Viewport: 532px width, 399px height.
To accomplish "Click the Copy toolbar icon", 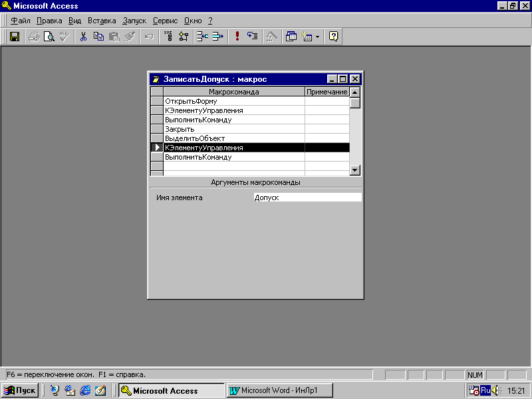I will (98, 37).
